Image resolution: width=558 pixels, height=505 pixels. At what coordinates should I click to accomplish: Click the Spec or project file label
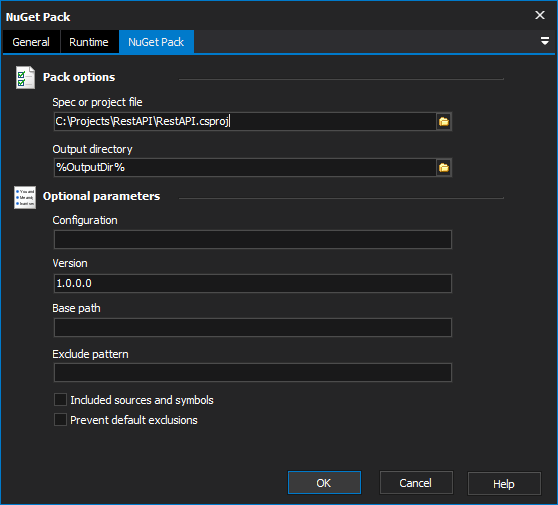98,102
